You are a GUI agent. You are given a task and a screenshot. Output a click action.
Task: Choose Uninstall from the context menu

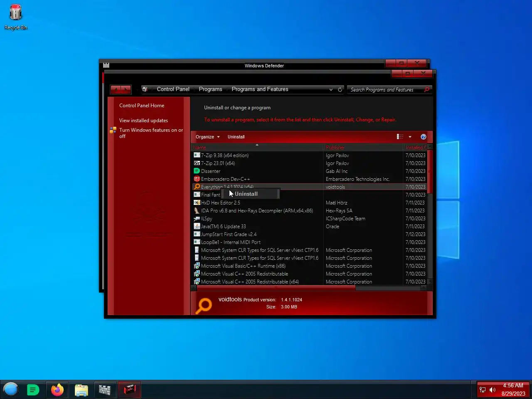[250, 194]
